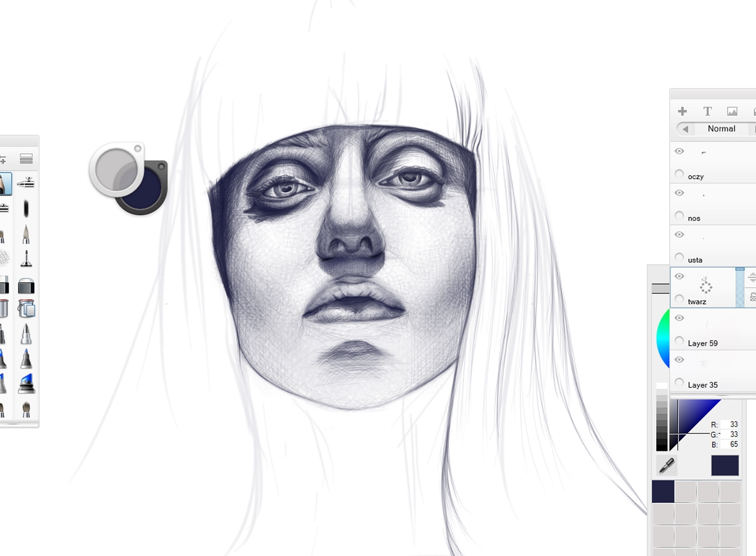Select the twarz layer thumbnail
Screen dimensions: 756x556
(706, 286)
